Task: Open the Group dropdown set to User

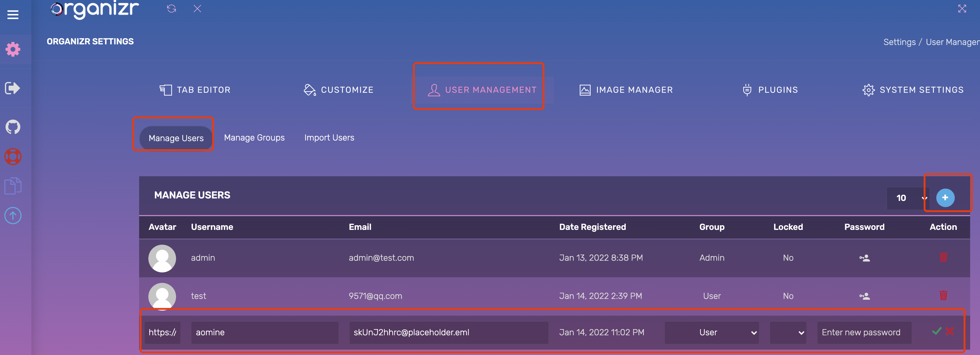Action: pyautogui.click(x=711, y=333)
